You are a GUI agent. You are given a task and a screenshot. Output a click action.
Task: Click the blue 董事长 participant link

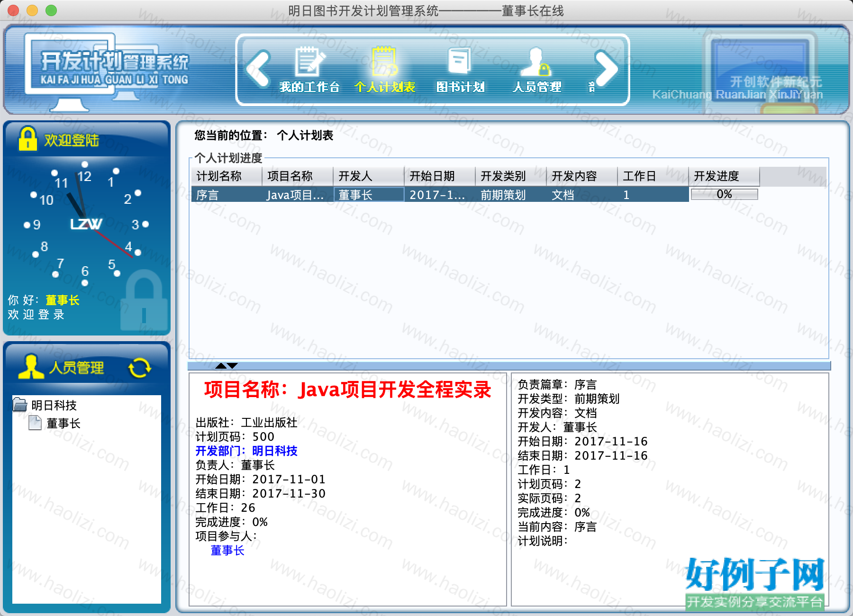[227, 551]
